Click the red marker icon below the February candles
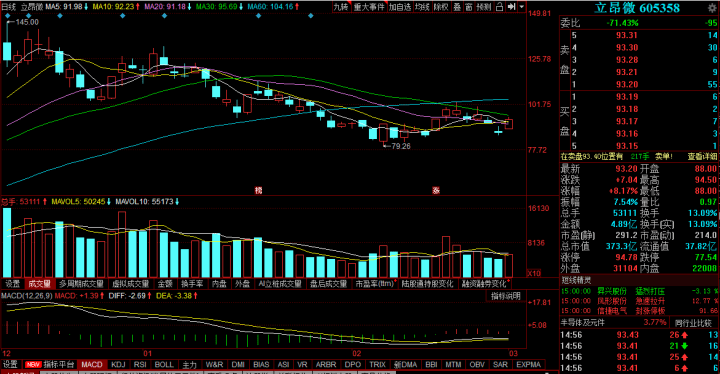720x374 pixels. point(436,190)
